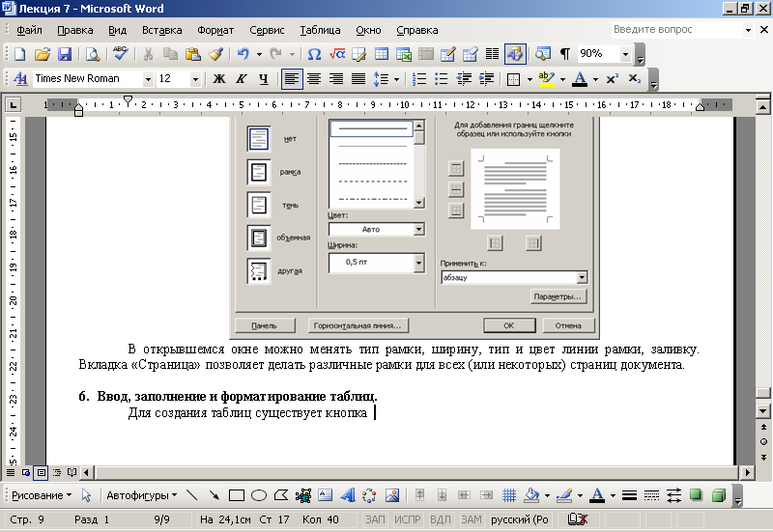Screen dimensions: 773x532
Task: Apply fill color paint bucket
Action: pyautogui.click(x=531, y=495)
